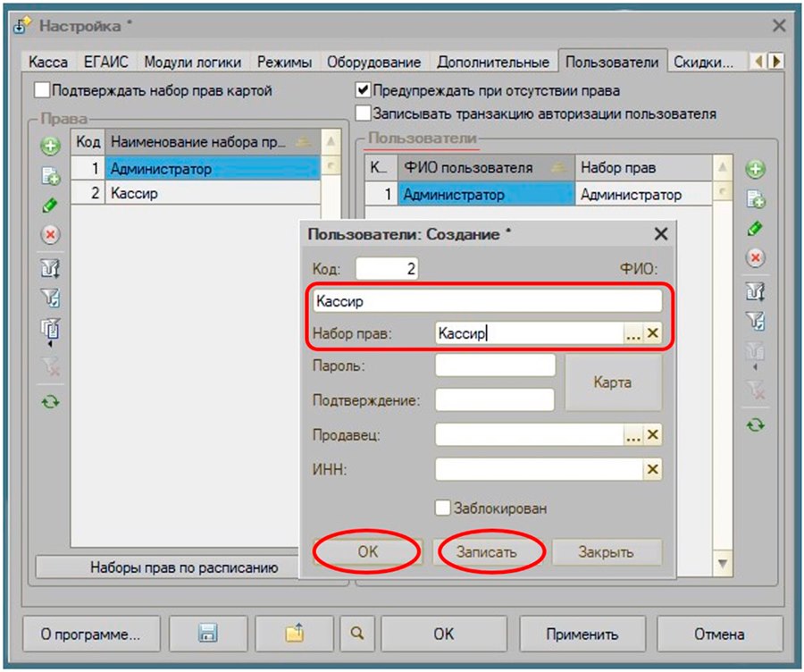Clear the Набор прав field with X

point(653,333)
